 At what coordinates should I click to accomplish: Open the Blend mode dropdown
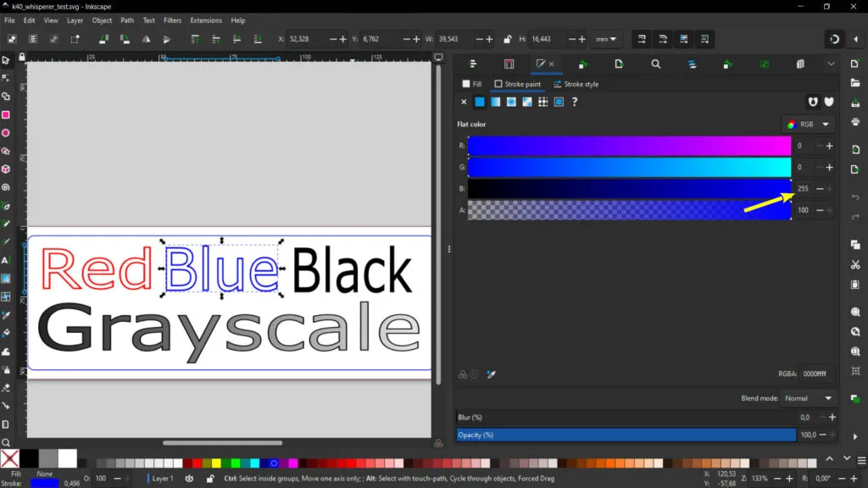point(805,398)
